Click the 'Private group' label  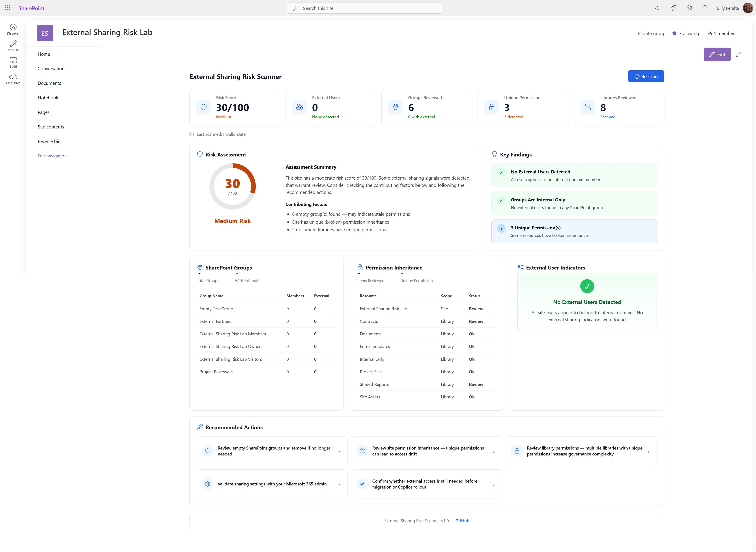651,33
